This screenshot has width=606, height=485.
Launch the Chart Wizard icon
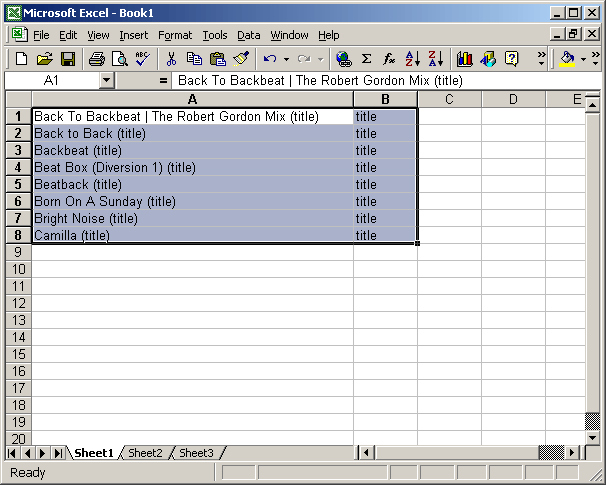[x=464, y=59]
